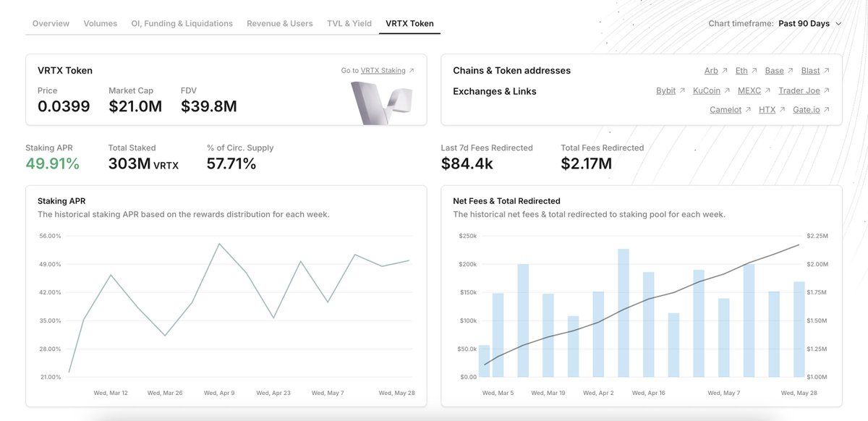The width and height of the screenshot is (868, 421).
Task: Visit the HTX exchange link
Action: tap(767, 110)
